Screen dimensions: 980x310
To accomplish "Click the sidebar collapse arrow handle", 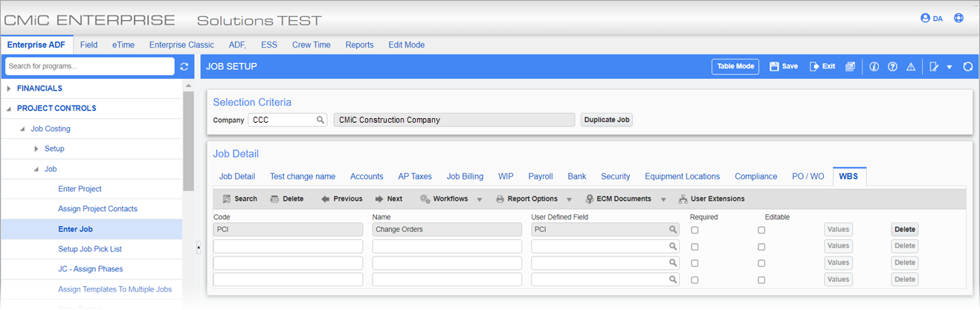I will (x=199, y=248).
